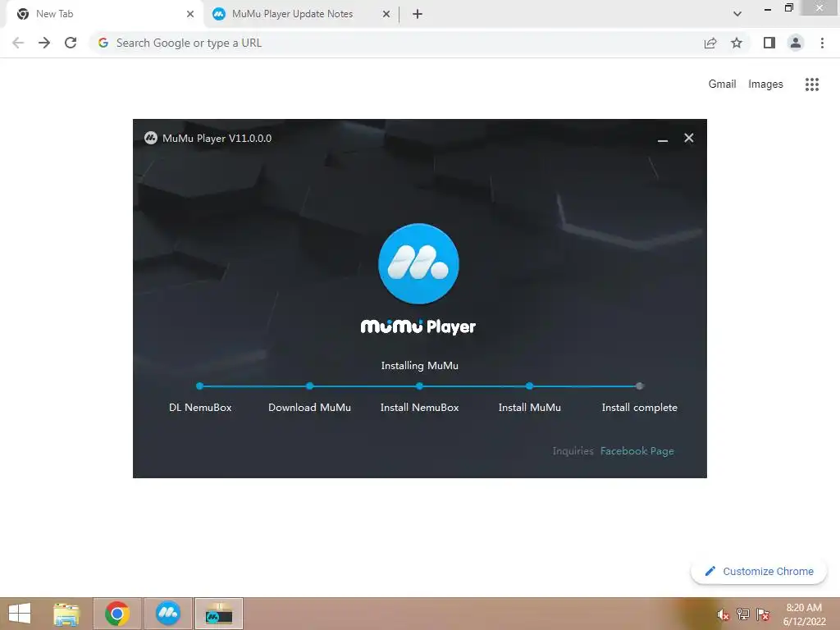The width and height of the screenshot is (840, 630).
Task: Open Chrome profile avatar menu
Action: 796,43
